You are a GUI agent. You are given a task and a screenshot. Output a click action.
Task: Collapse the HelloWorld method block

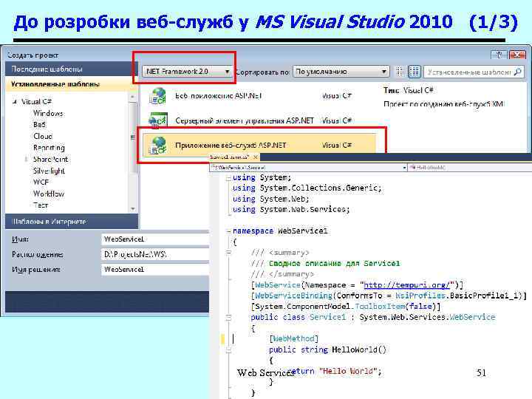[228, 350]
